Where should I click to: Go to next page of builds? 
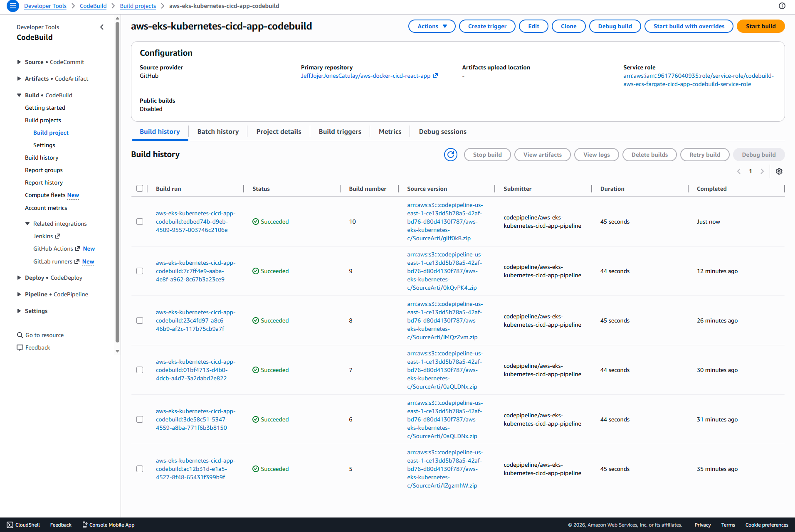(x=762, y=171)
